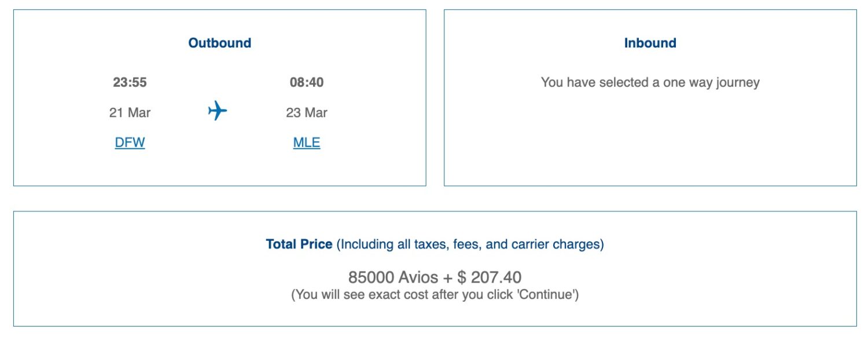Click the blue airplane flight icon

[x=217, y=110]
